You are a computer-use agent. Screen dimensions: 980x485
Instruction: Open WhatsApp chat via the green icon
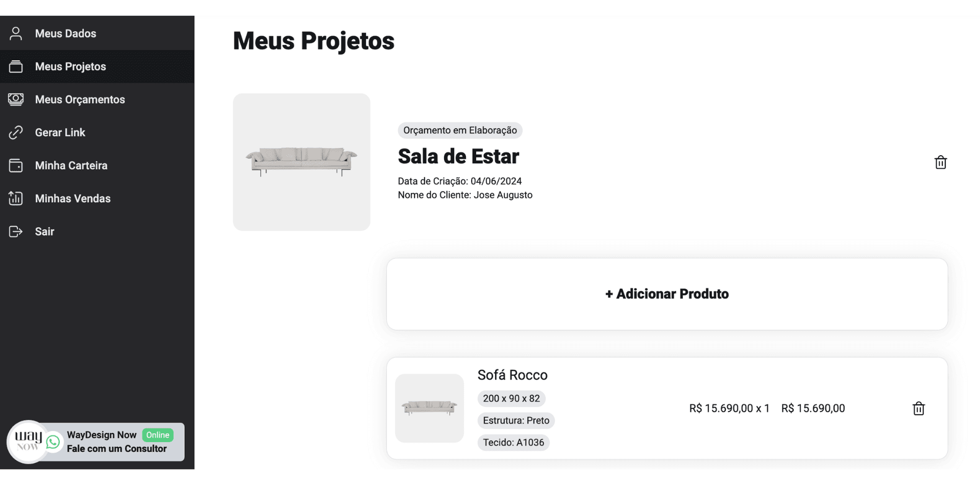tap(53, 442)
